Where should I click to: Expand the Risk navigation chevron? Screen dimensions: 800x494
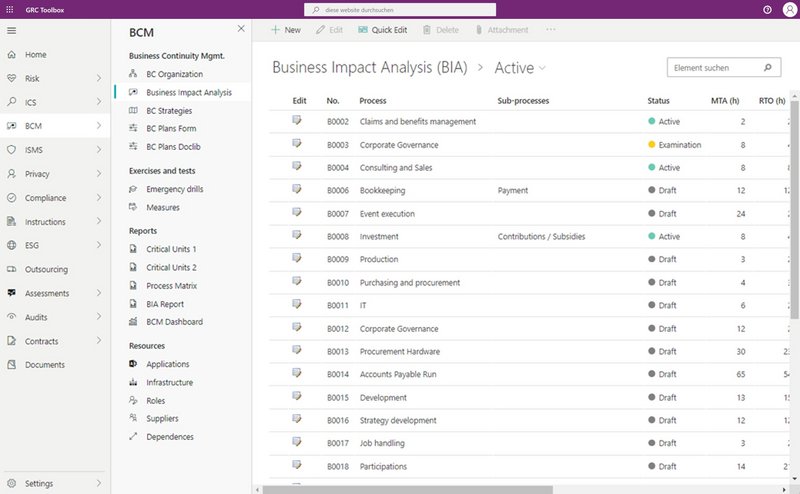(x=98, y=78)
